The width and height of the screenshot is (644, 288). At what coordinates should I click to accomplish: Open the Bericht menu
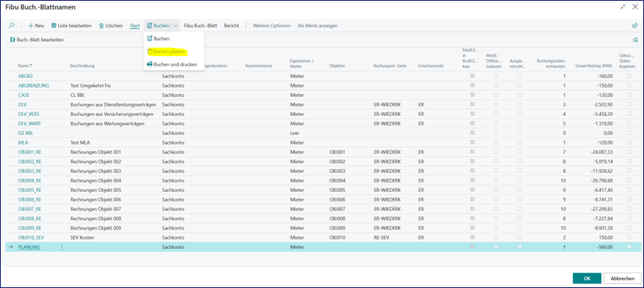click(x=231, y=25)
